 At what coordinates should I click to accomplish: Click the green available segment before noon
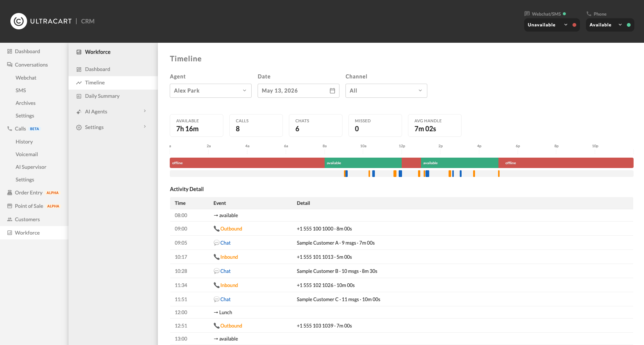[363, 163]
